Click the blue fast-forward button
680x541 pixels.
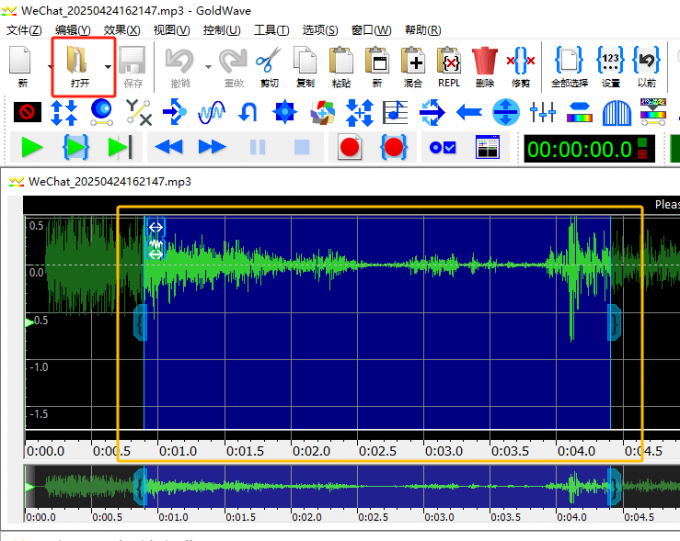(212, 148)
